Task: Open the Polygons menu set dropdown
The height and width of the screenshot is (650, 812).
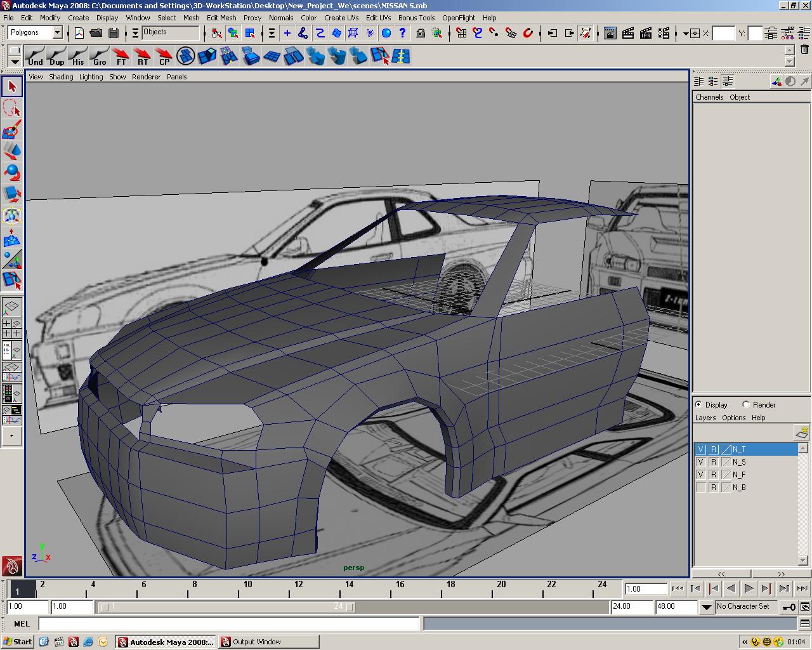Action: point(57,32)
